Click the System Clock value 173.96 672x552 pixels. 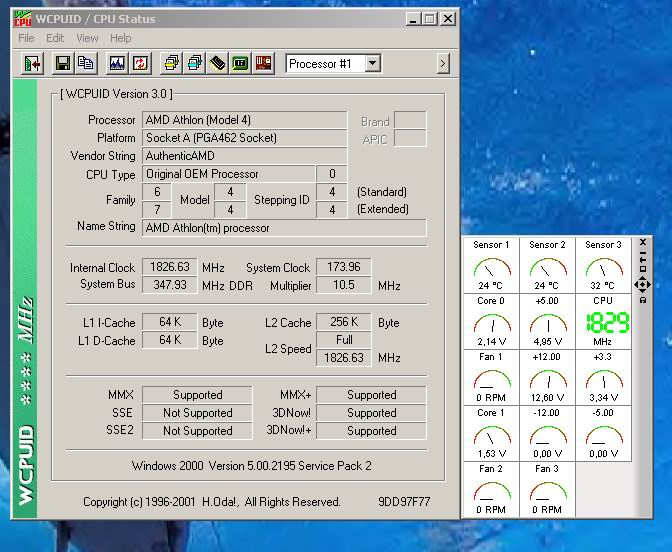pyautogui.click(x=344, y=267)
